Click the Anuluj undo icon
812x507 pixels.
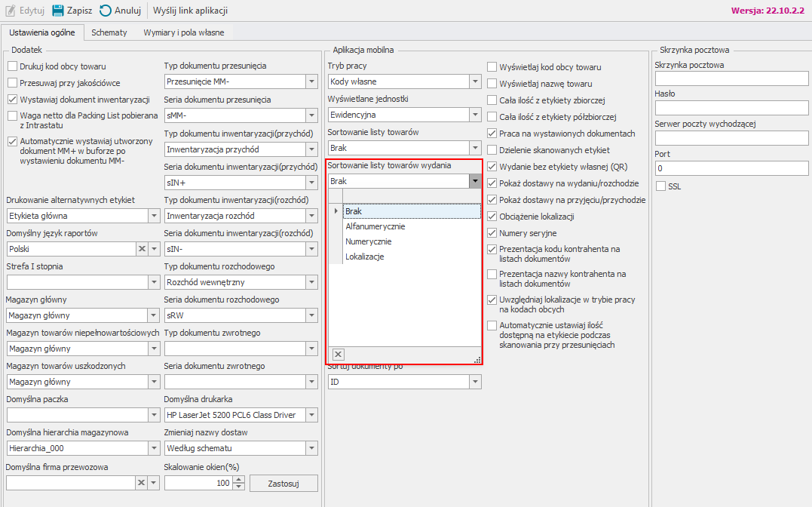pyautogui.click(x=106, y=11)
